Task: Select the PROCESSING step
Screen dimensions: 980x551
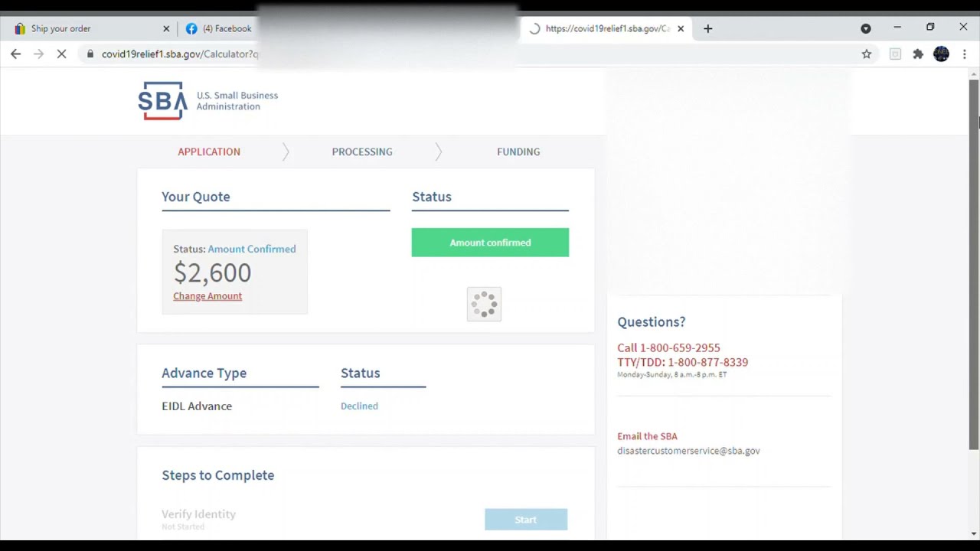Action: tap(362, 152)
